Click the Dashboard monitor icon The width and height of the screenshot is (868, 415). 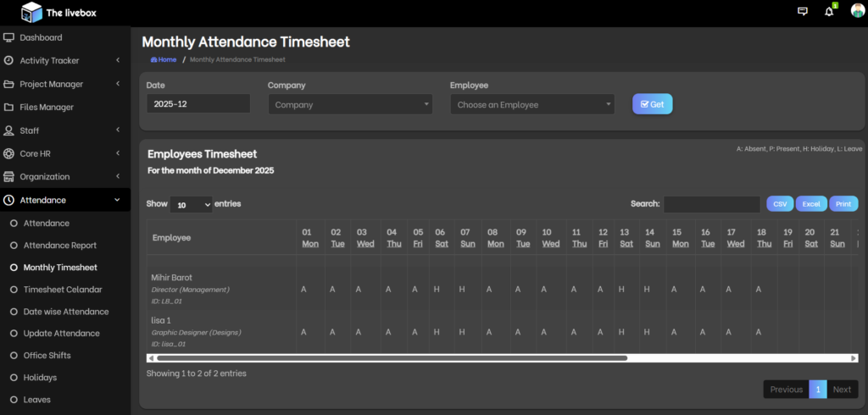pos(8,38)
